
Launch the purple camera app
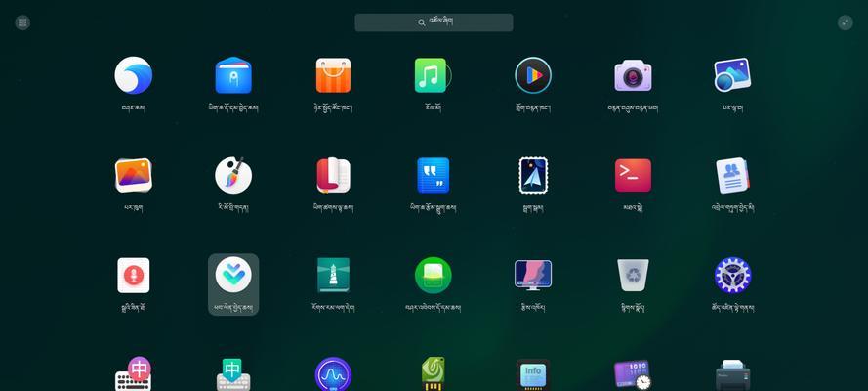[633, 75]
